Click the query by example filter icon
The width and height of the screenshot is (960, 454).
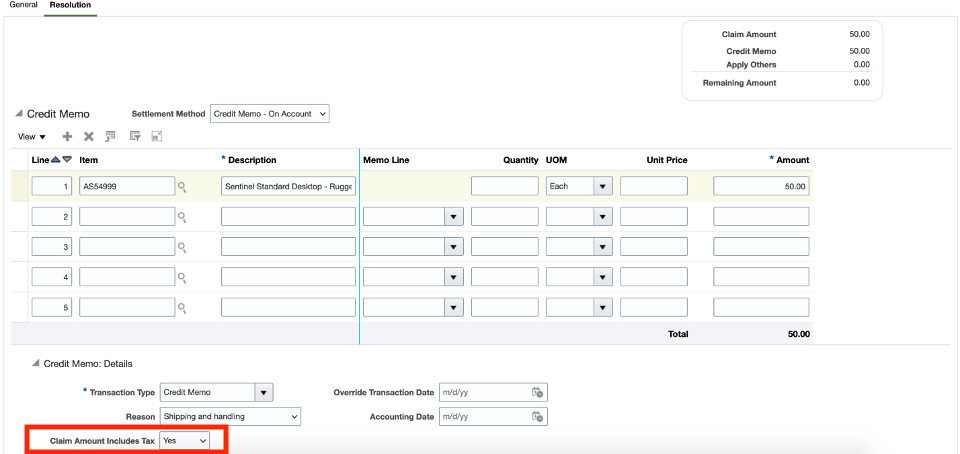tap(135, 136)
